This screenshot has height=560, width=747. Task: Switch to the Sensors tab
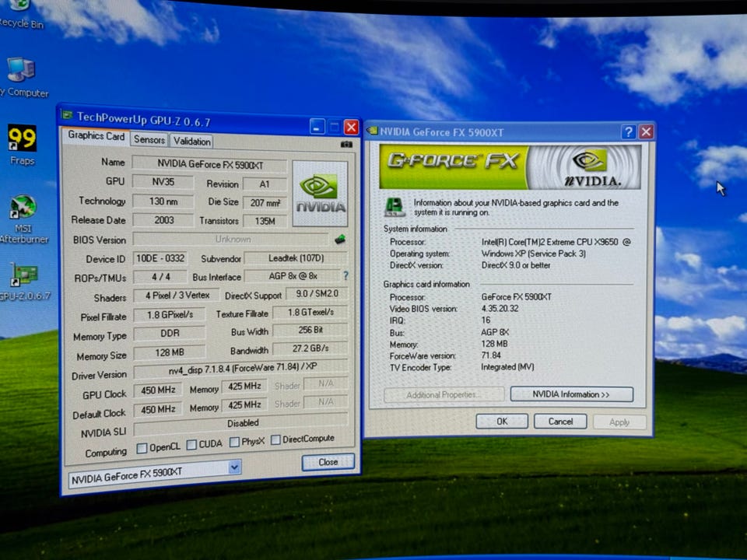[x=149, y=140]
